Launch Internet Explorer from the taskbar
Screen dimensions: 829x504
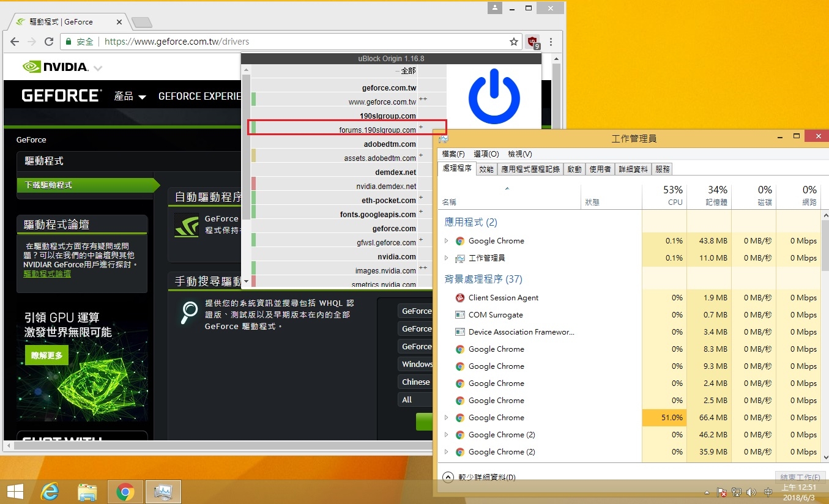pyautogui.click(x=50, y=492)
